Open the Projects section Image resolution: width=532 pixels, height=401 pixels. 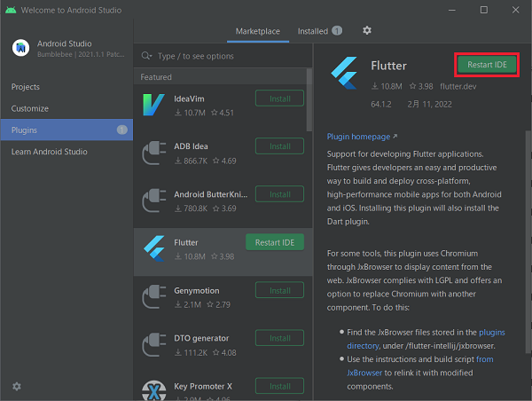point(26,87)
